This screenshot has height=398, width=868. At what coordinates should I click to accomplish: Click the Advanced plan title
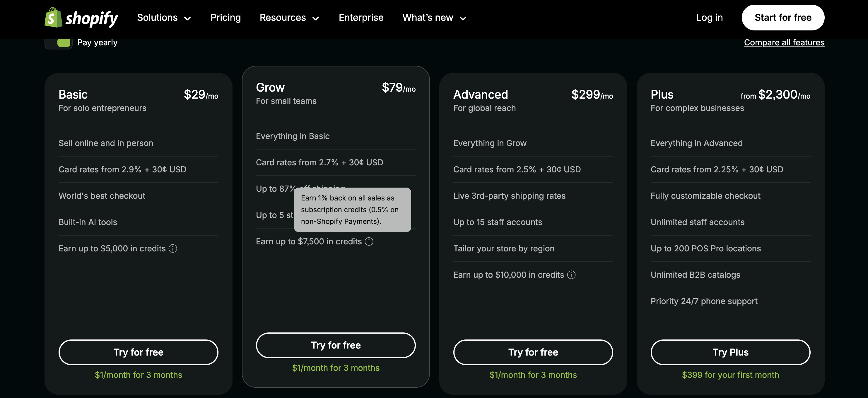tap(481, 95)
